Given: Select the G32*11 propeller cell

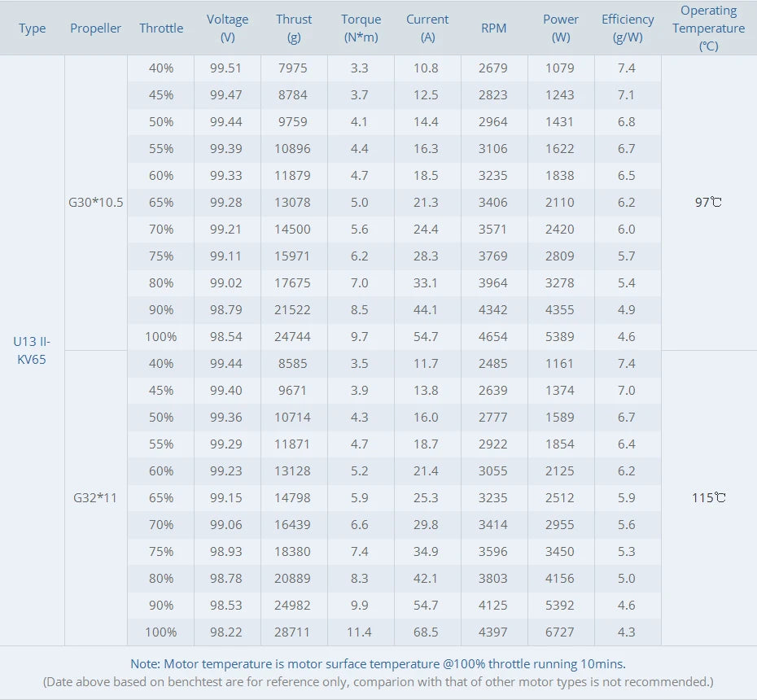Looking at the screenshot, I should 96,497.
